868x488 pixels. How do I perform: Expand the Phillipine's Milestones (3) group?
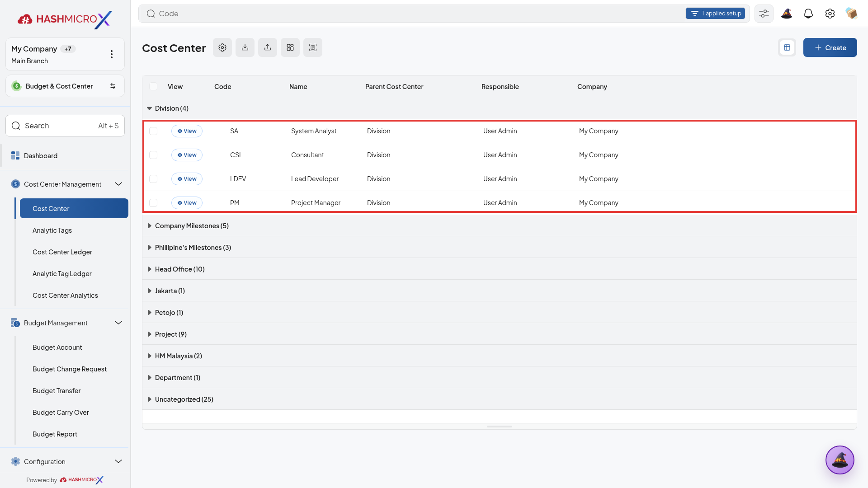click(x=149, y=248)
